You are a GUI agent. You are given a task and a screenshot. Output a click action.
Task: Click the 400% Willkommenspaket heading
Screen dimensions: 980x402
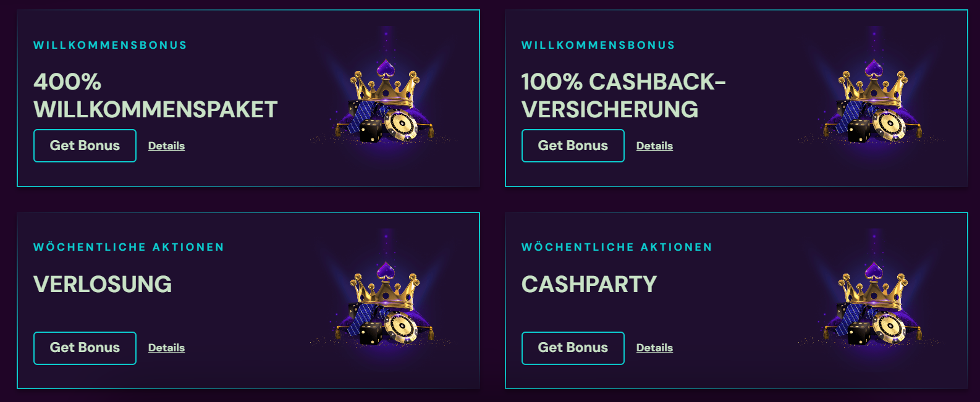click(155, 96)
